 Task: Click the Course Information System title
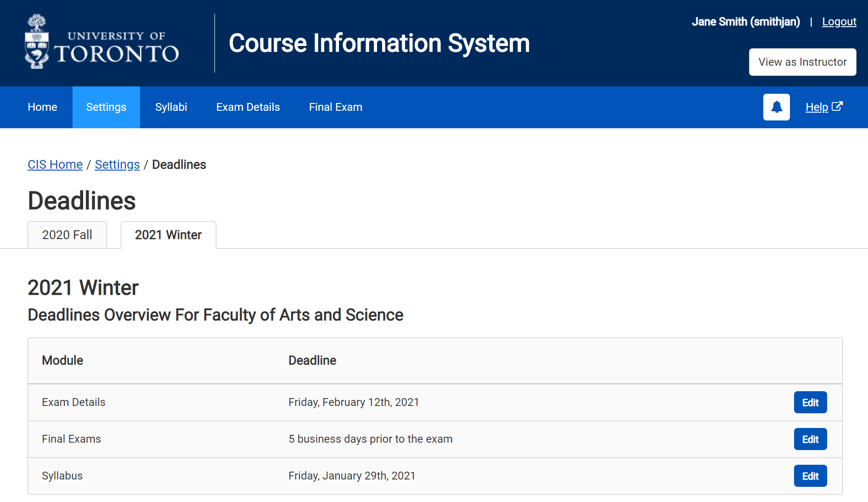click(x=379, y=43)
